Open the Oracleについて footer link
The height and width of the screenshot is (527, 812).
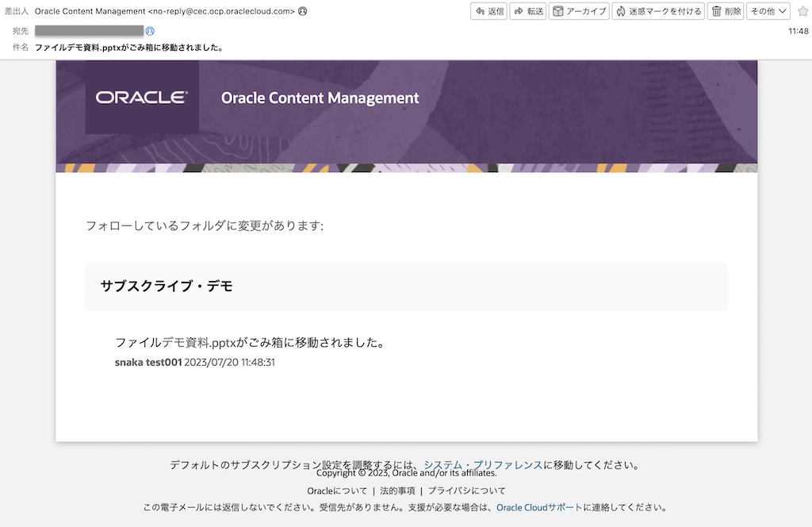337,490
